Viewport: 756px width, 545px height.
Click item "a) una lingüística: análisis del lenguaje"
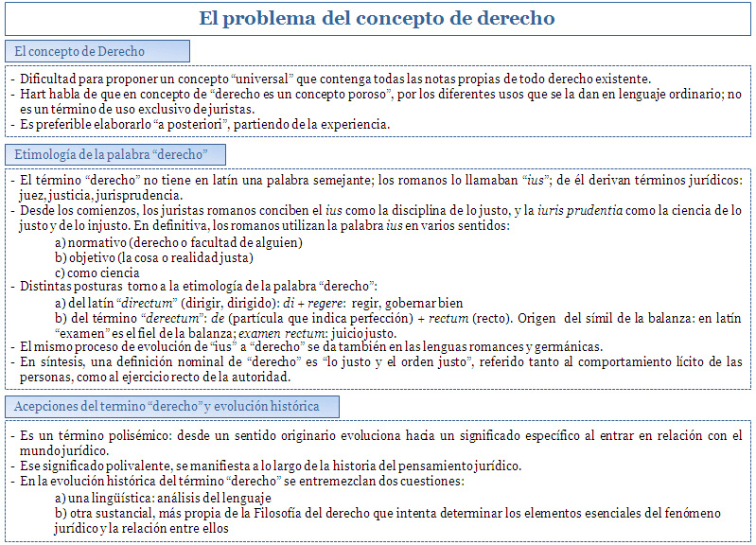[x=164, y=498]
